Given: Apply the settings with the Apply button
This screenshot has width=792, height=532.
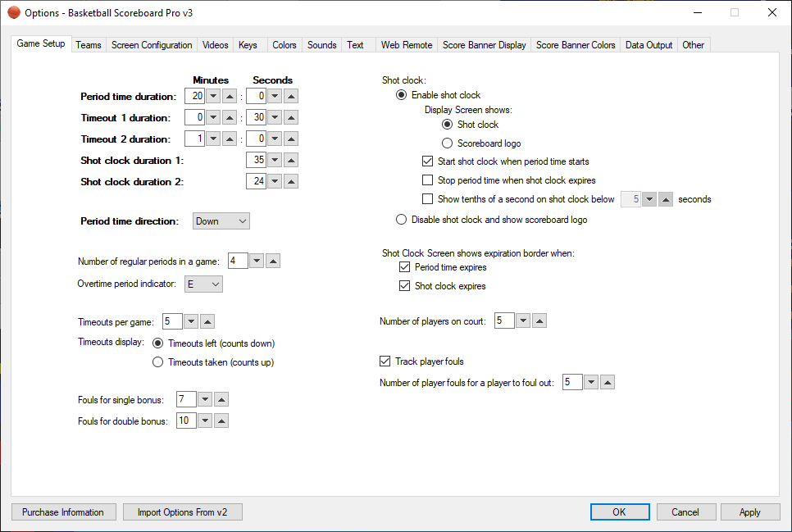Looking at the screenshot, I should [750, 512].
